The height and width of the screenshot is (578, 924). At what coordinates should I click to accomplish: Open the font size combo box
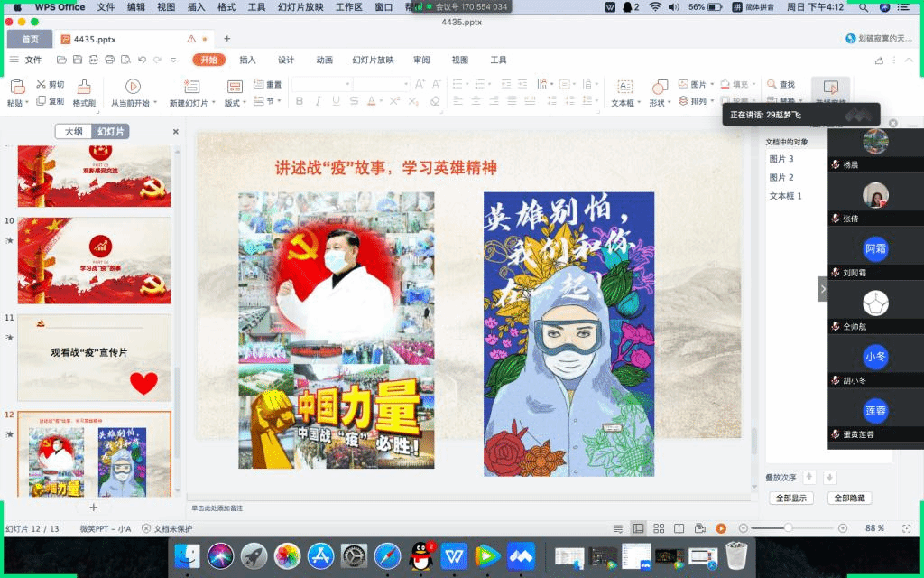pyautogui.click(x=382, y=84)
